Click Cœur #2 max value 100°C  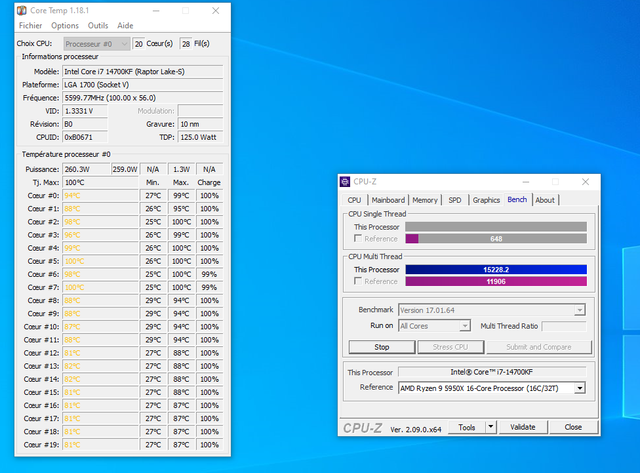(181, 222)
